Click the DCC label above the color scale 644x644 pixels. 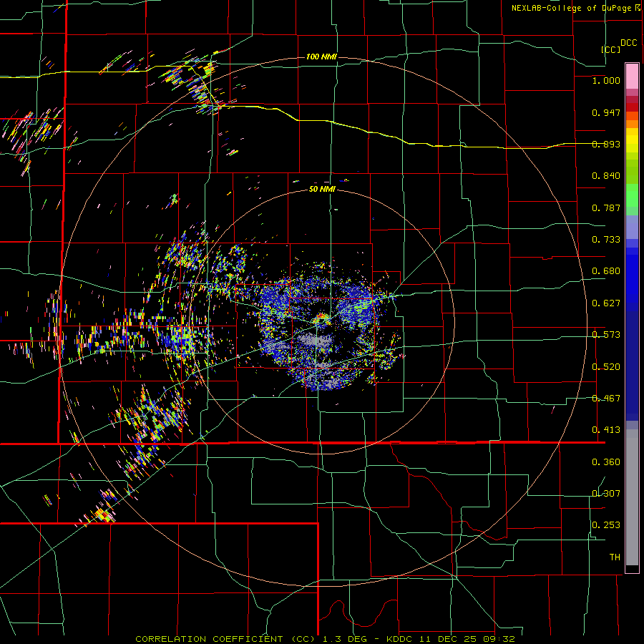[628, 43]
